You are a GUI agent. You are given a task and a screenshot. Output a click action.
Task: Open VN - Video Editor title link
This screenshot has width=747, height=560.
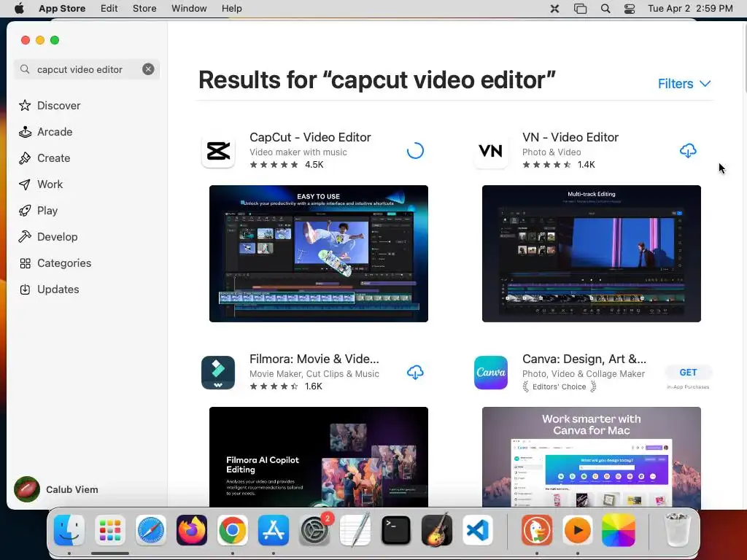coord(570,137)
